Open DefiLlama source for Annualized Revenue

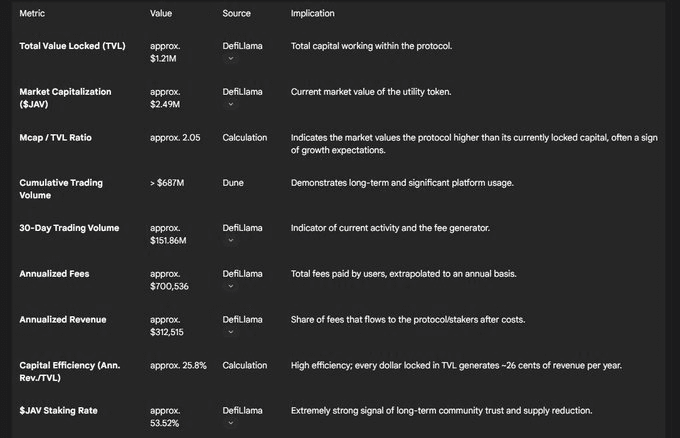[x=242, y=320]
